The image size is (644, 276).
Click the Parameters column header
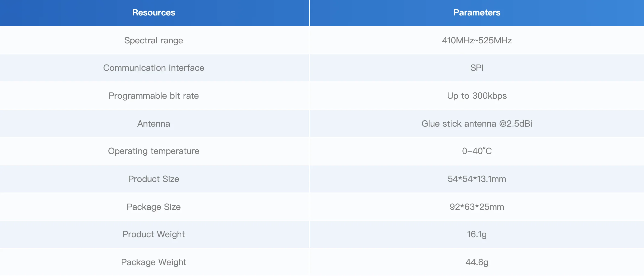[477, 12]
